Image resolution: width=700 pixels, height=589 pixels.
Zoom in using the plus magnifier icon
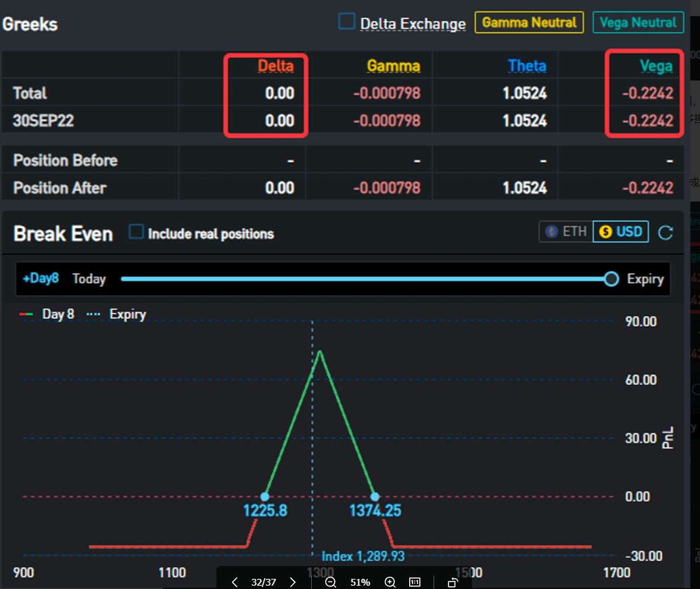coord(390,582)
